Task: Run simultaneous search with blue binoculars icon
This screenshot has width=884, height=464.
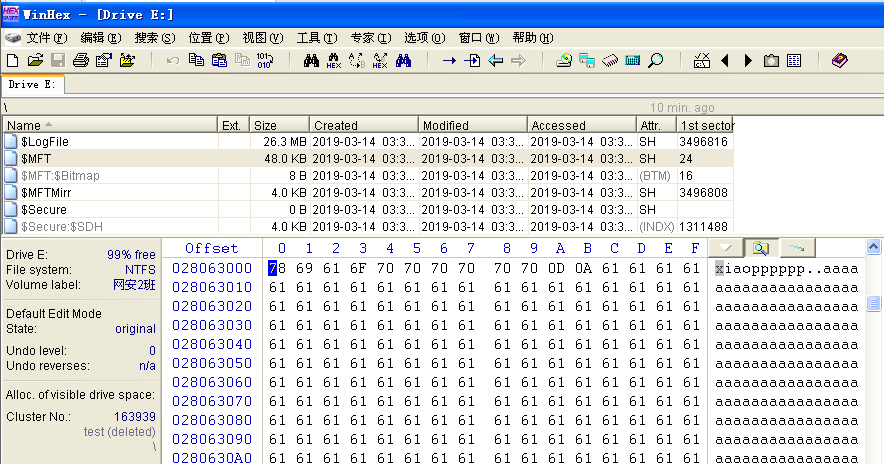Action: (403, 60)
